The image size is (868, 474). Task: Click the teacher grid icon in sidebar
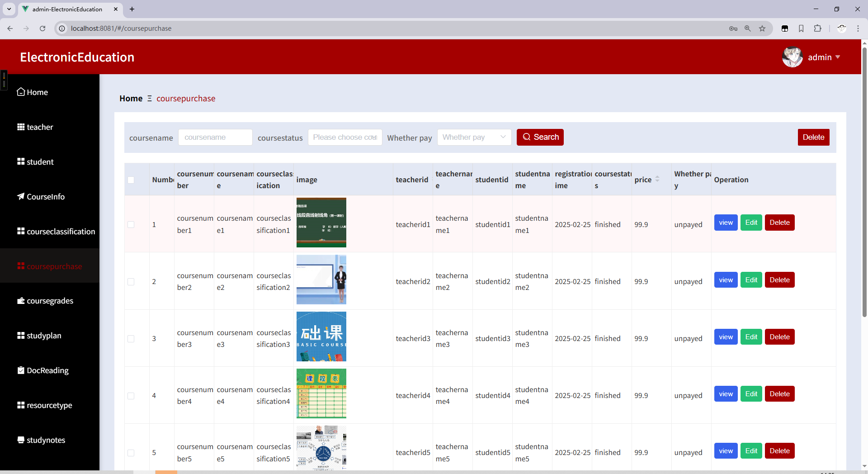(21, 127)
